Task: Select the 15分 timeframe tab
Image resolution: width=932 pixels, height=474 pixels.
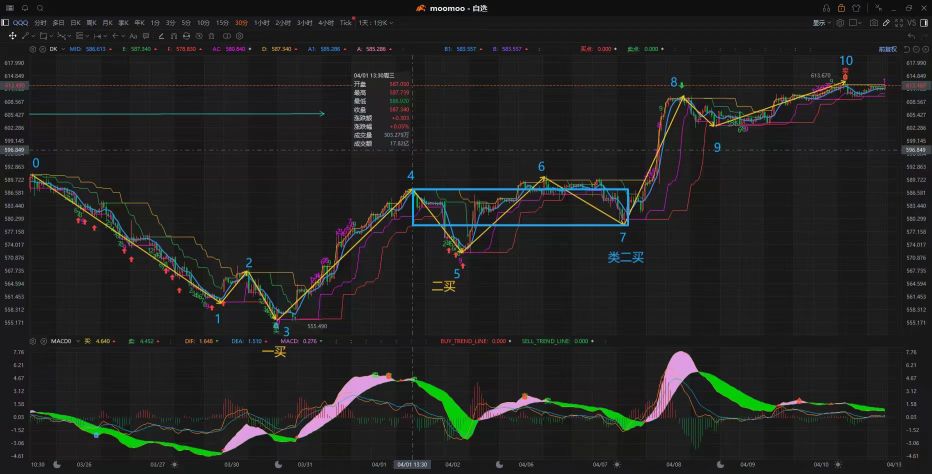Action: 222,23
